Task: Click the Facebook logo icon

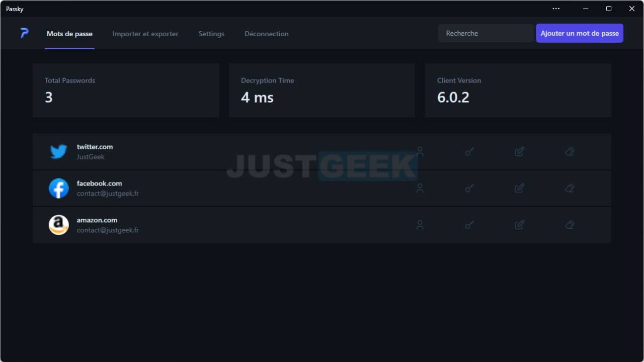Action: tap(59, 188)
